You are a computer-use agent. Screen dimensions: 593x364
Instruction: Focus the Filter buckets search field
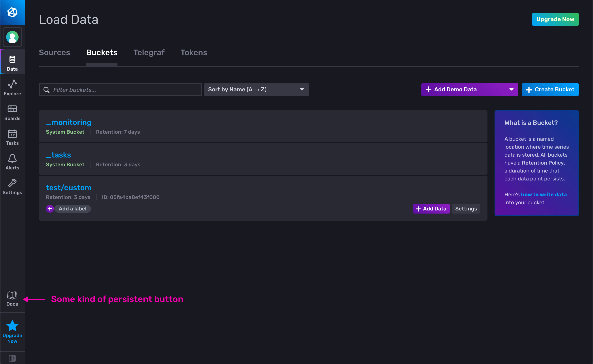120,90
